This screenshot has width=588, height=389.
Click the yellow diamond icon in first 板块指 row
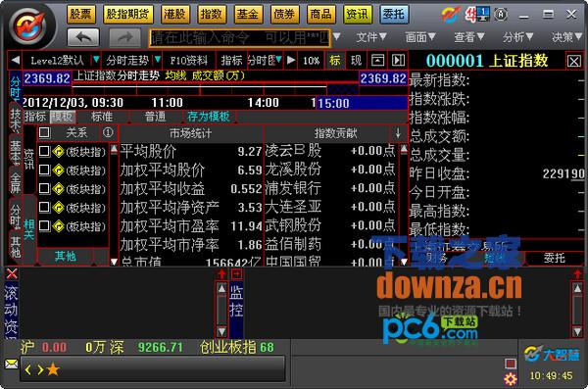tap(59, 152)
